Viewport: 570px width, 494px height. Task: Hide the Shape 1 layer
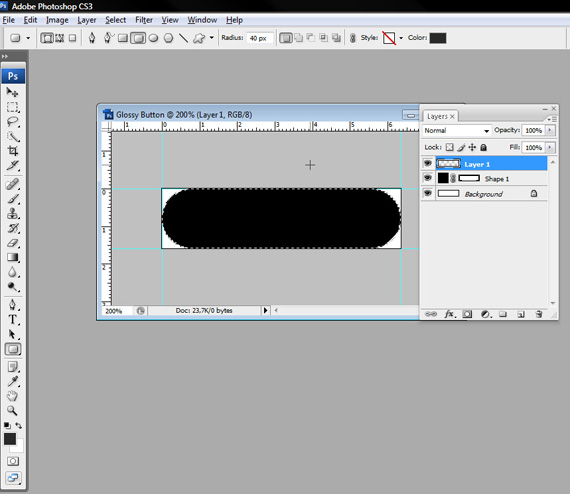pyautogui.click(x=428, y=178)
